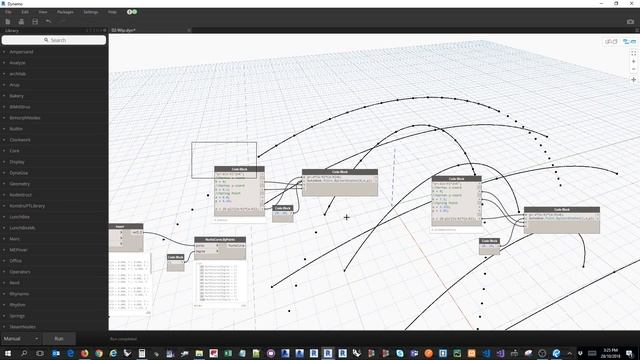This screenshot has height=360, width=640.
Task: Switch to graph view navigation toggle
Action: pyautogui.click(x=629, y=42)
